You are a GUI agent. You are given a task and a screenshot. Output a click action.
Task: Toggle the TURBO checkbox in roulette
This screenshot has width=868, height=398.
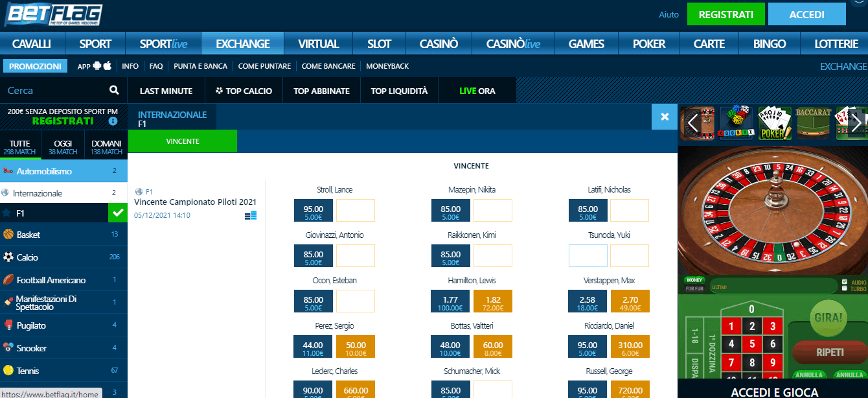[x=843, y=288]
